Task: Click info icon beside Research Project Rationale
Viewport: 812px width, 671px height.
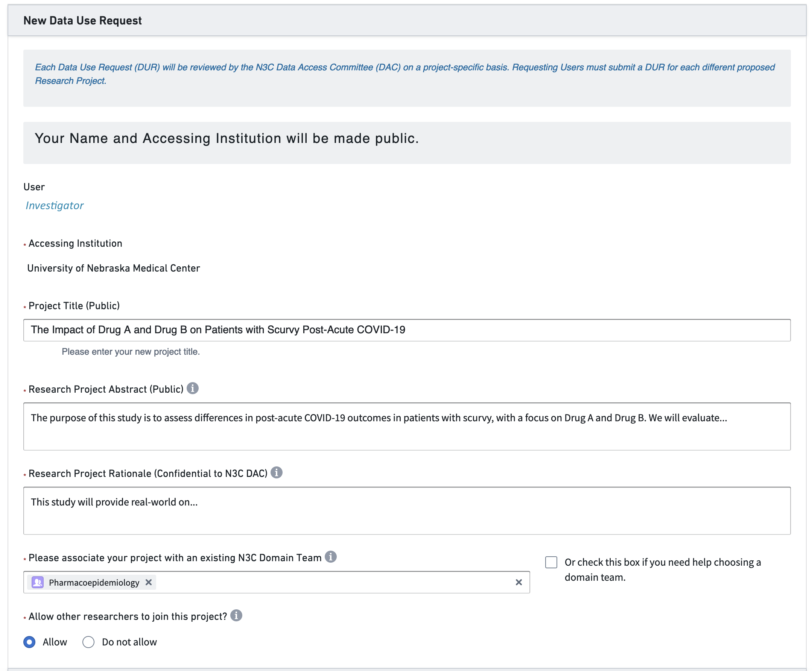Action: pos(277,472)
